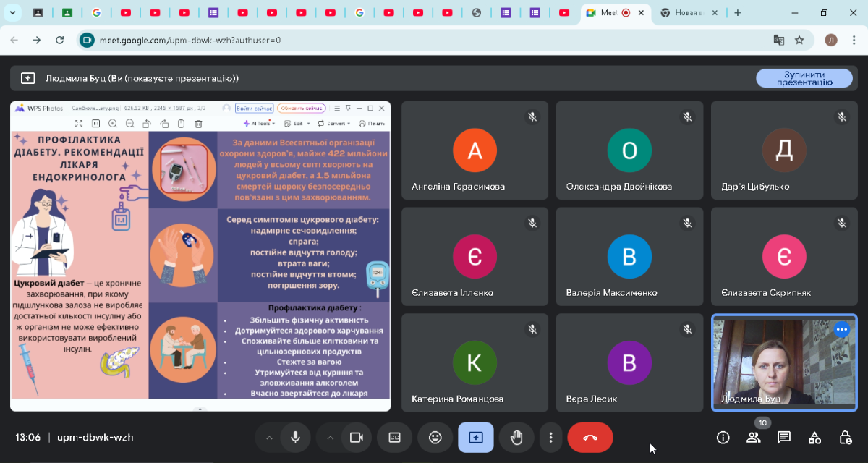Open the browser tab search dropdown
This screenshot has width=868, height=463.
pos(12,12)
